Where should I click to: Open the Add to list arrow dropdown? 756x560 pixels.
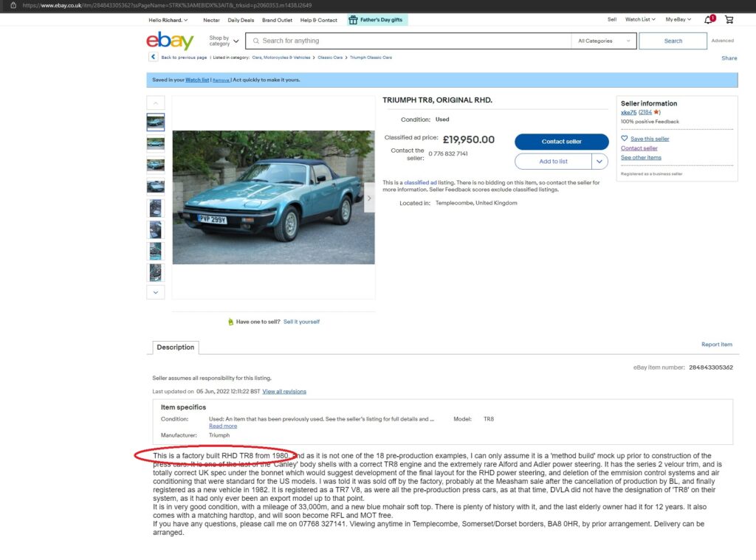[599, 162]
